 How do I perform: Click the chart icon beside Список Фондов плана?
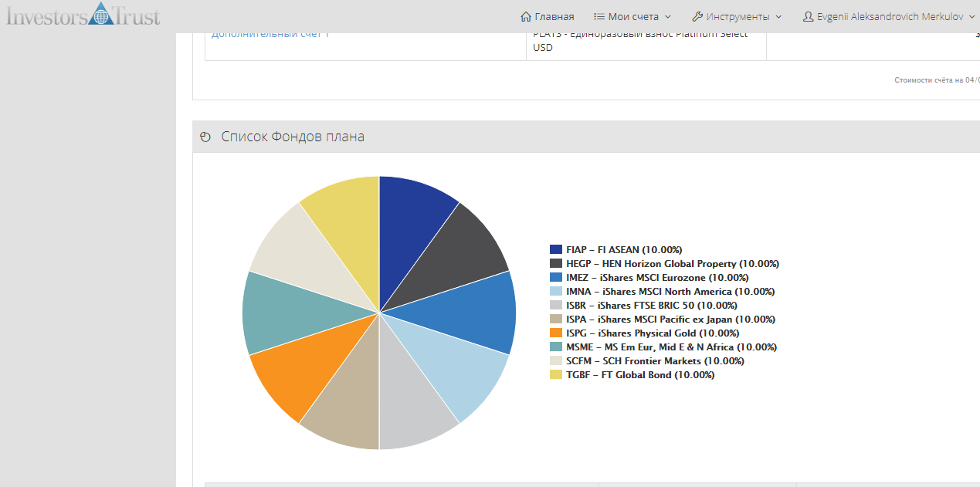tap(205, 137)
